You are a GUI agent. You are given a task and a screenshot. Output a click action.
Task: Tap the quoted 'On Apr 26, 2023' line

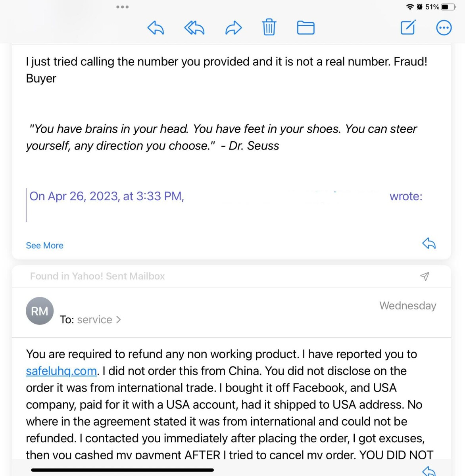(x=107, y=196)
